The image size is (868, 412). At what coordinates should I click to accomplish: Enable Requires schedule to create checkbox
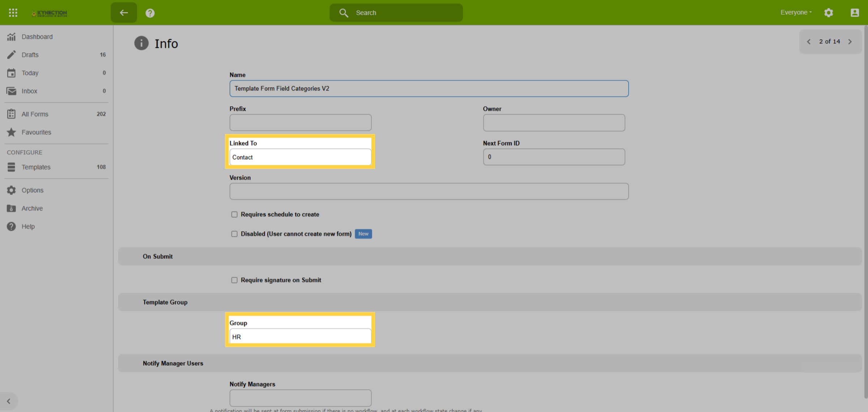click(234, 214)
